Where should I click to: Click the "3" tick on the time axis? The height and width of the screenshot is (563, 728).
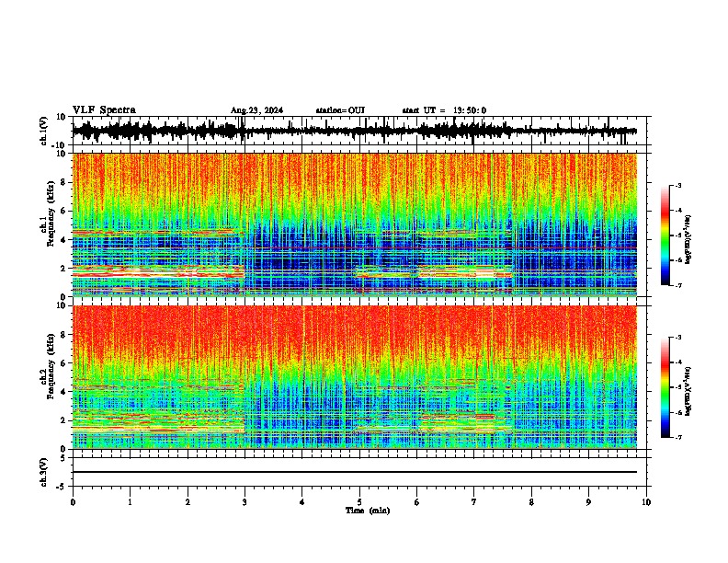245,502
